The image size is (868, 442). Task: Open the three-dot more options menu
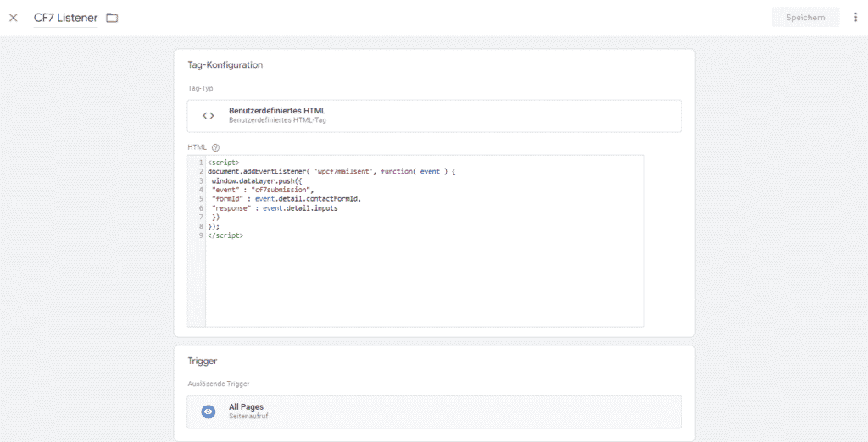[856, 18]
